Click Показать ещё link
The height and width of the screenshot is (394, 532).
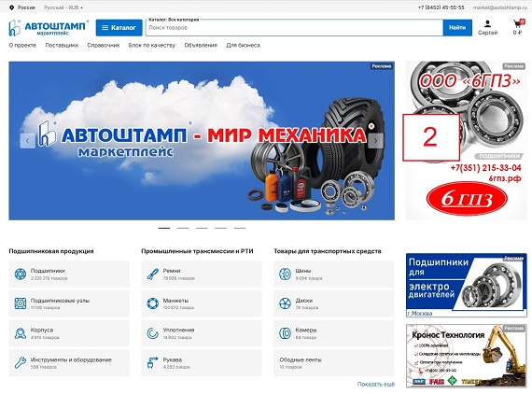pos(376,384)
